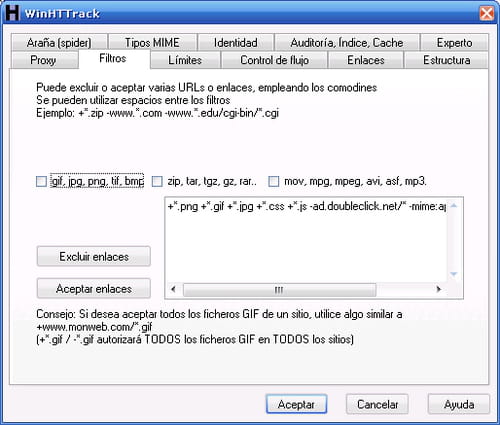Screen dimensions: 500x425
Task: Toggle the zip, tar, tgz, gz, rar checkbox
Action: (157, 182)
